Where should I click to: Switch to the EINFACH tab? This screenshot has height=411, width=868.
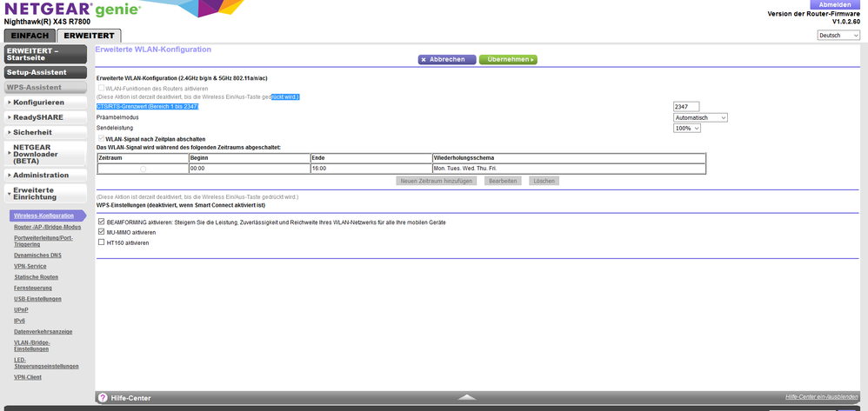pyautogui.click(x=30, y=36)
